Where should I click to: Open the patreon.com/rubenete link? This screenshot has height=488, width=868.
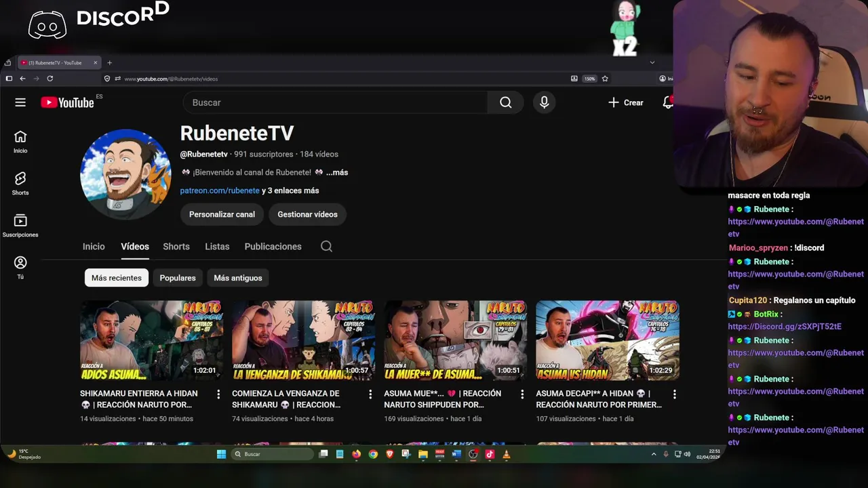pyautogui.click(x=220, y=190)
